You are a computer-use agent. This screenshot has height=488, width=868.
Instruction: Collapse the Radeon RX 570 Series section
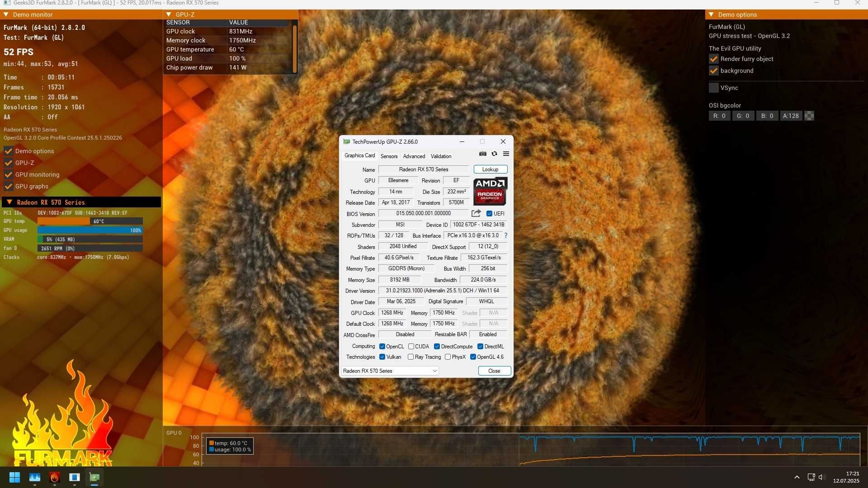point(9,202)
